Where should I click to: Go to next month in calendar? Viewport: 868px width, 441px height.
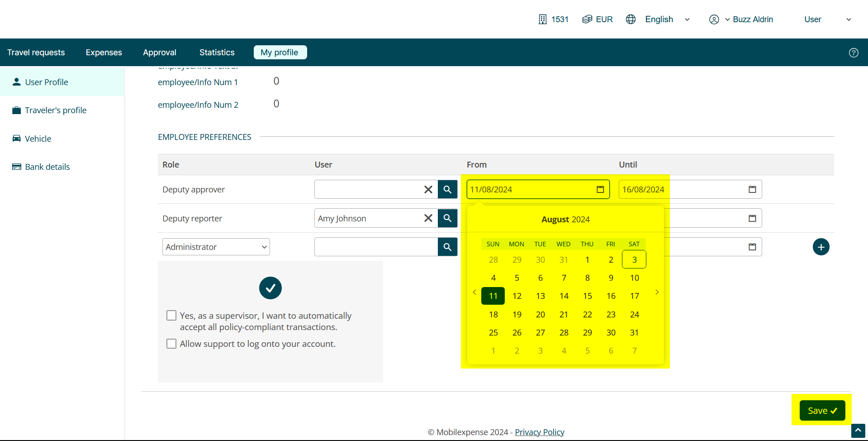(x=657, y=292)
